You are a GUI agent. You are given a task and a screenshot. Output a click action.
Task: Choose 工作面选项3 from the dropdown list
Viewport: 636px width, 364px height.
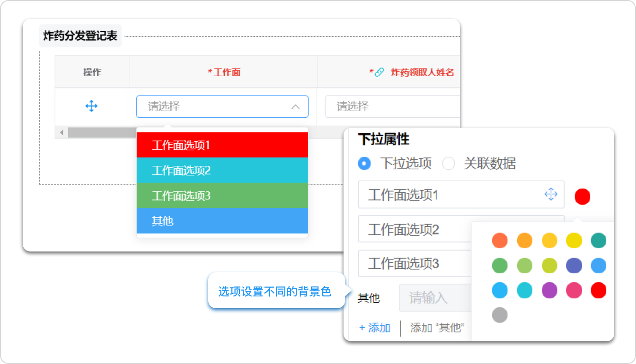(x=222, y=196)
